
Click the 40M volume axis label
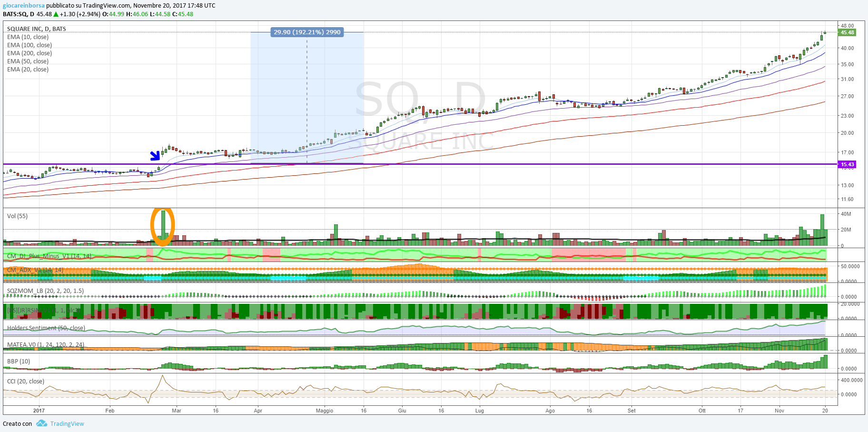(x=846, y=214)
